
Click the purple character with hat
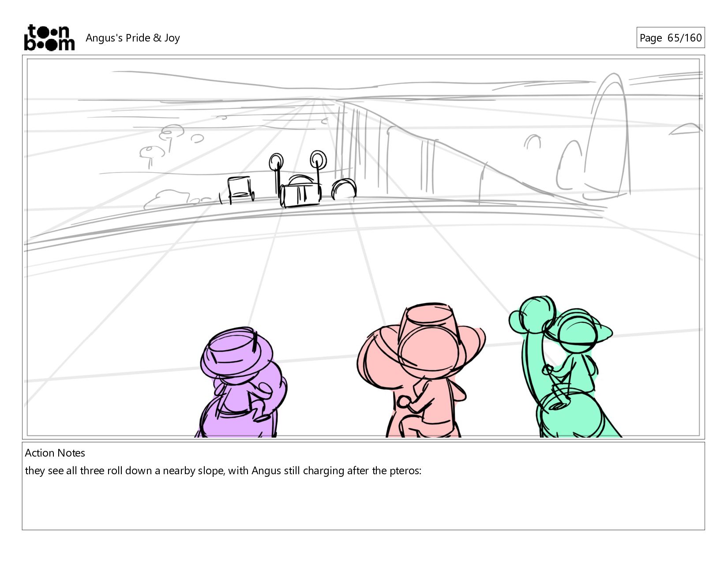[241, 382]
